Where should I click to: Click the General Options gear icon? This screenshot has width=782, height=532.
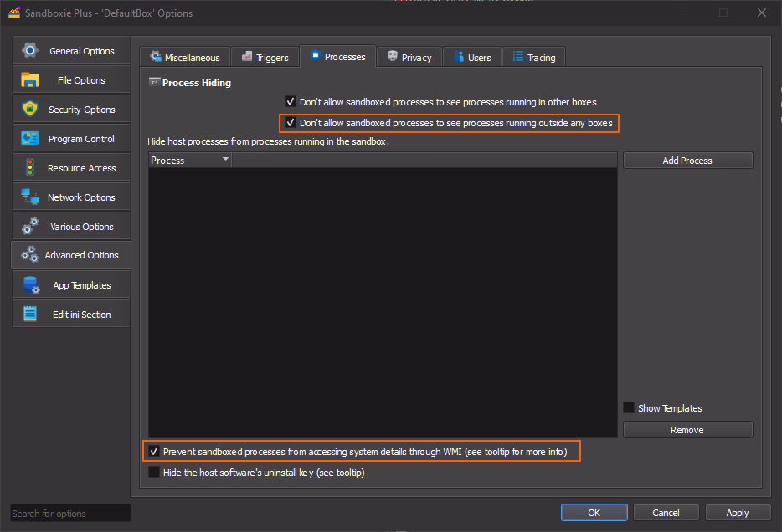[x=30, y=51]
